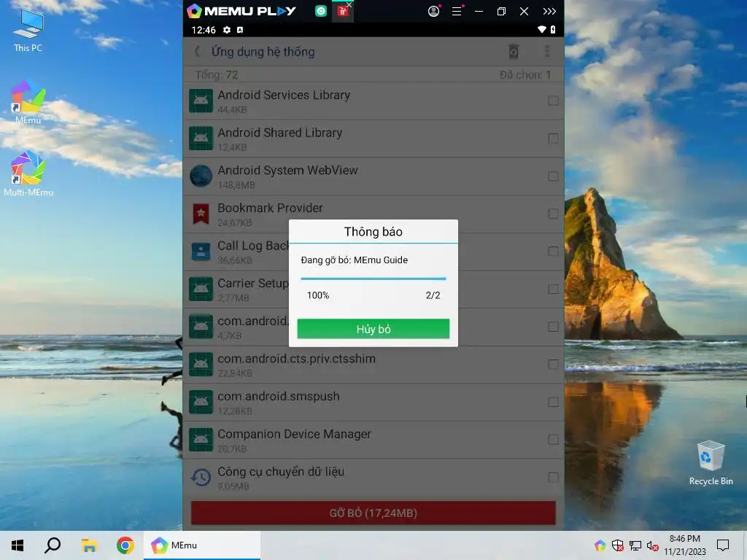Click the com.android.cts.priv.ctsshim app icon
This screenshot has width=747, height=560.
pyautogui.click(x=201, y=365)
